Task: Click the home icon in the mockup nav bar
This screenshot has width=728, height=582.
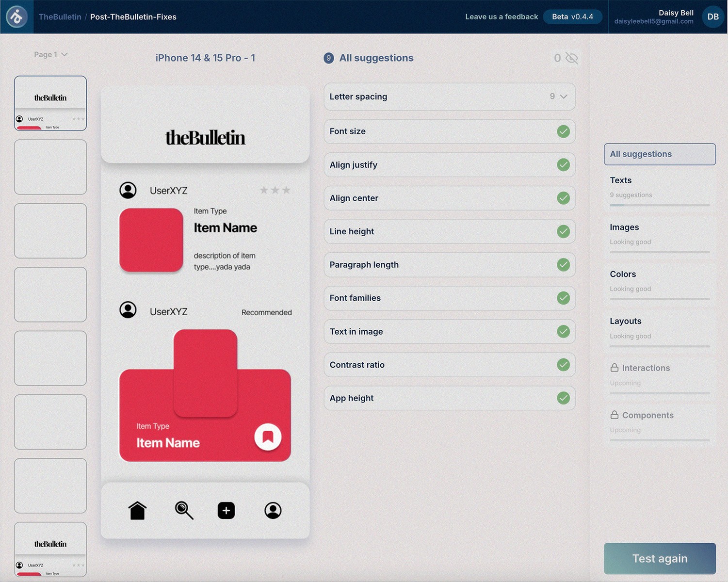Action: click(x=137, y=510)
